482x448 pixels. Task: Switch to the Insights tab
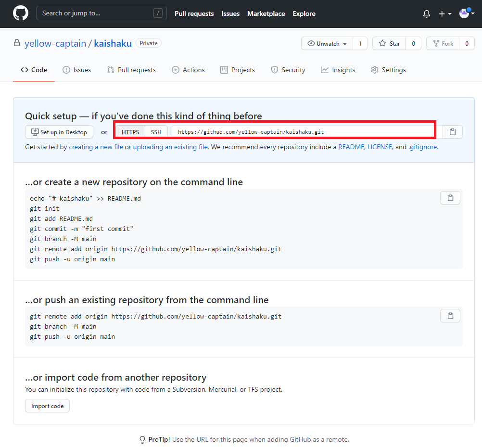point(338,70)
